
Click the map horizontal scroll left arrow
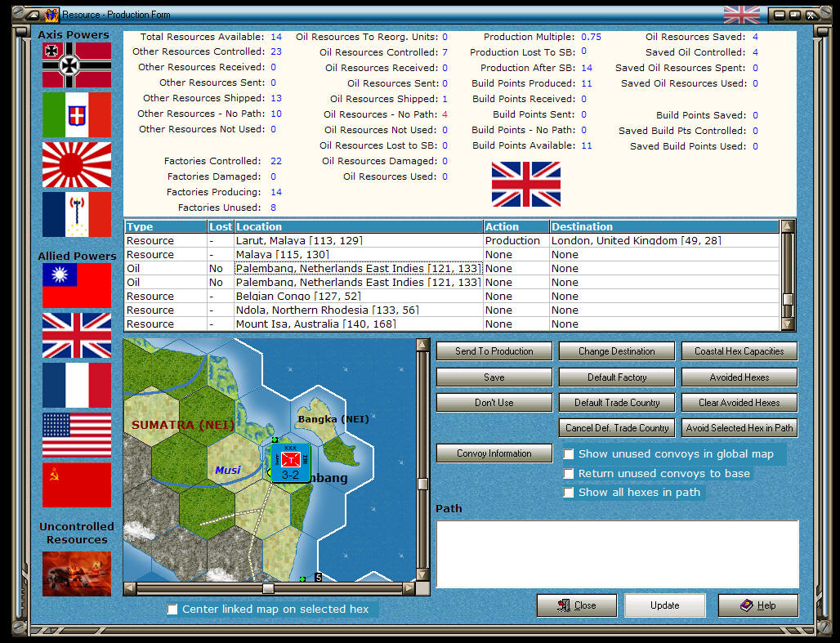(x=130, y=588)
